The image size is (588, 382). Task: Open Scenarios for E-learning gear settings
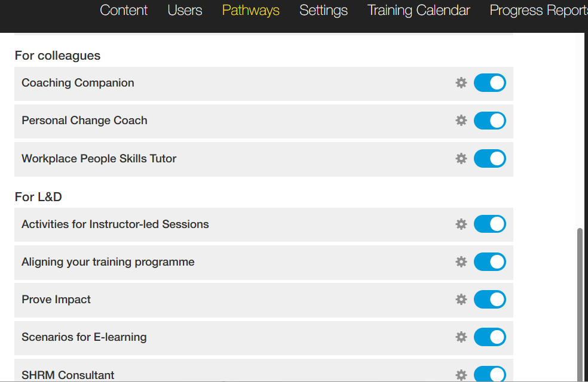pyautogui.click(x=461, y=337)
